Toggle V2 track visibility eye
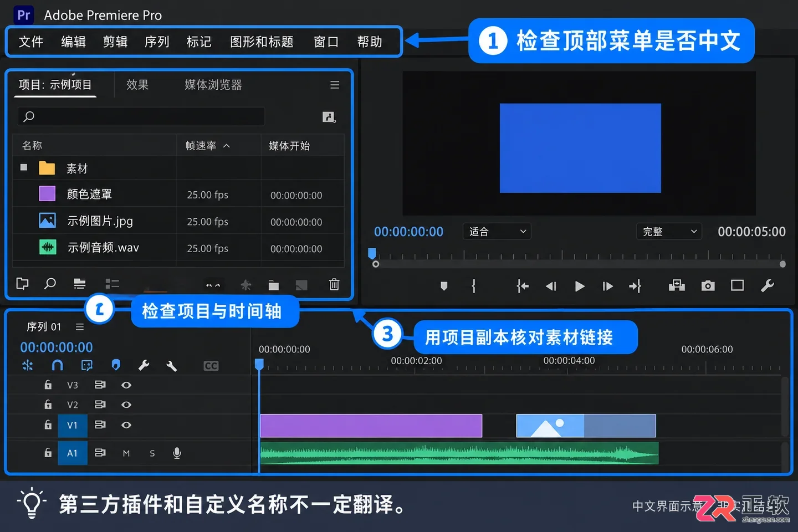Screen dimensions: 798x532 [126, 405]
